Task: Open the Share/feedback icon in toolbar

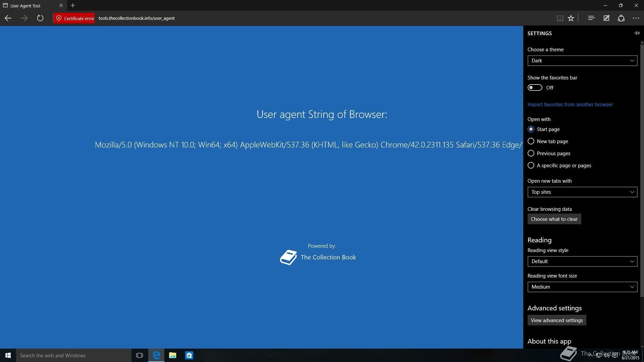Action: [621, 18]
